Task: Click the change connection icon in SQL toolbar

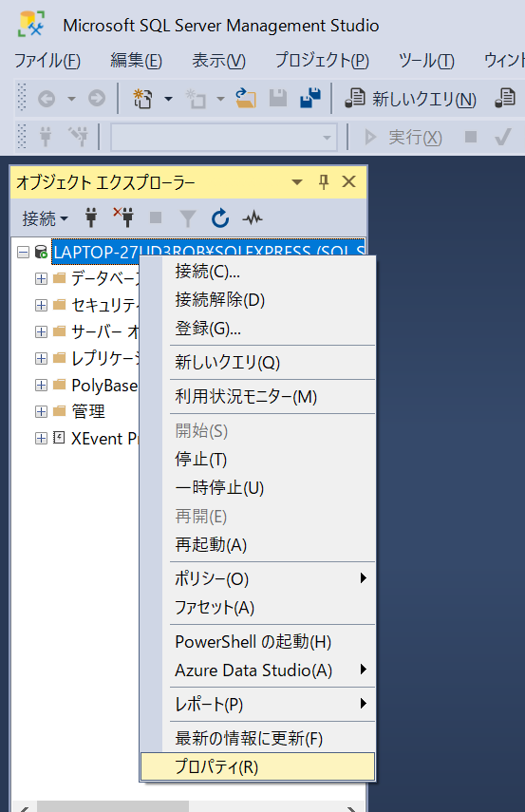Action: [78, 137]
